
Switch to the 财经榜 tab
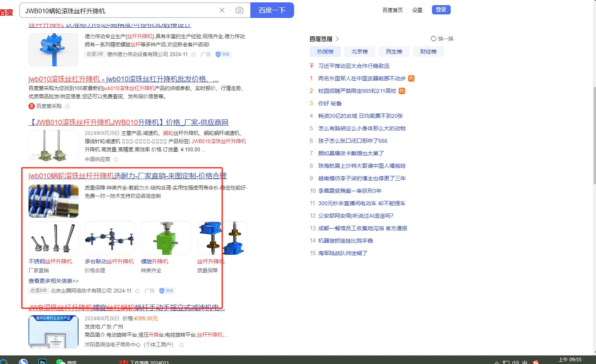tap(428, 51)
